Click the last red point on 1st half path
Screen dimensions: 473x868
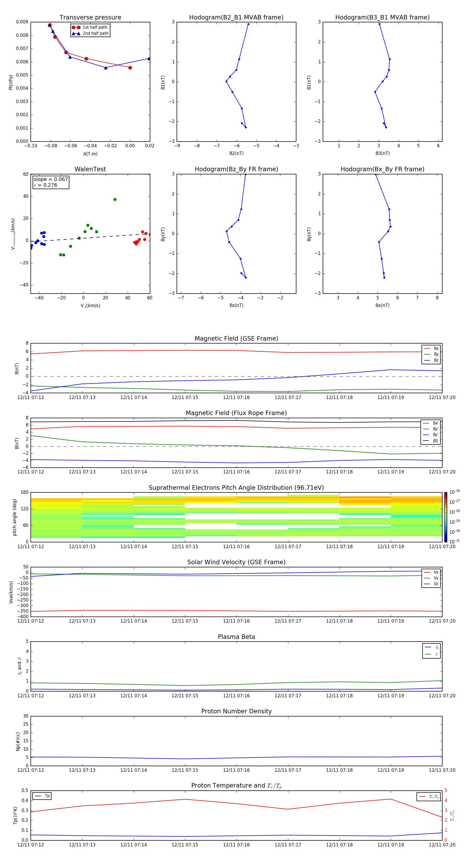[x=130, y=68]
